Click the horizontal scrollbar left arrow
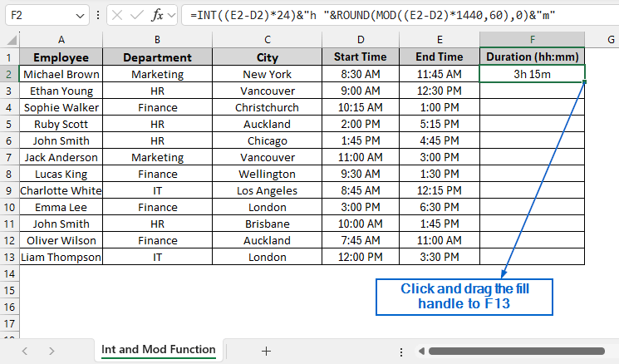Viewport: 619px width, 364px height. click(x=421, y=351)
